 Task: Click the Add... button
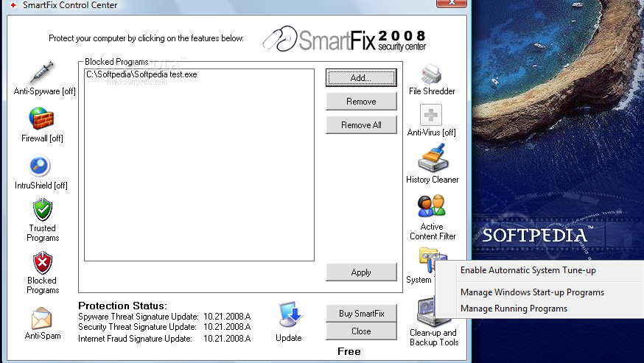point(361,77)
